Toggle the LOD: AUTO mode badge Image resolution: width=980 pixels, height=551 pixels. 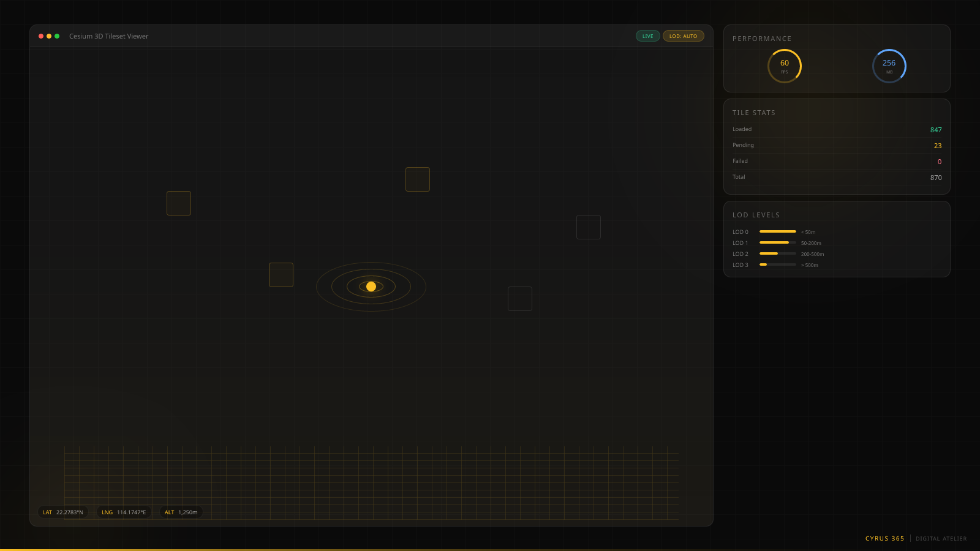tap(683, 36)
